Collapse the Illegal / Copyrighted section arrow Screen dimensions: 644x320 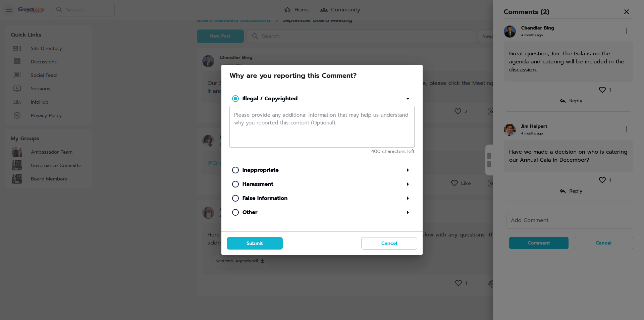(408, 99)
